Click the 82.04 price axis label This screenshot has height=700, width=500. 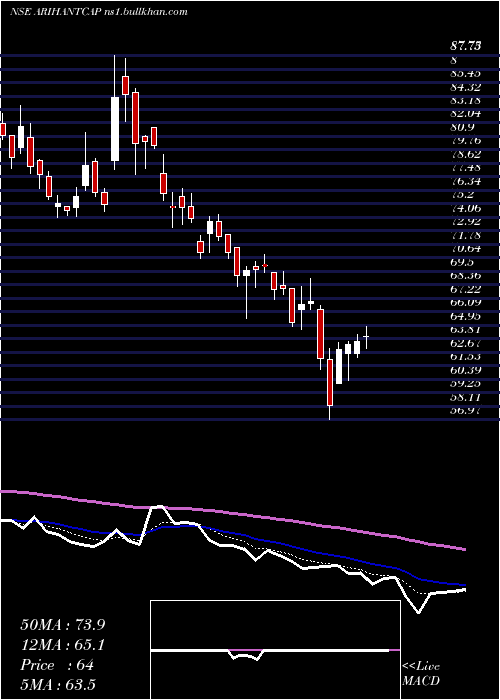pos(465,113)
